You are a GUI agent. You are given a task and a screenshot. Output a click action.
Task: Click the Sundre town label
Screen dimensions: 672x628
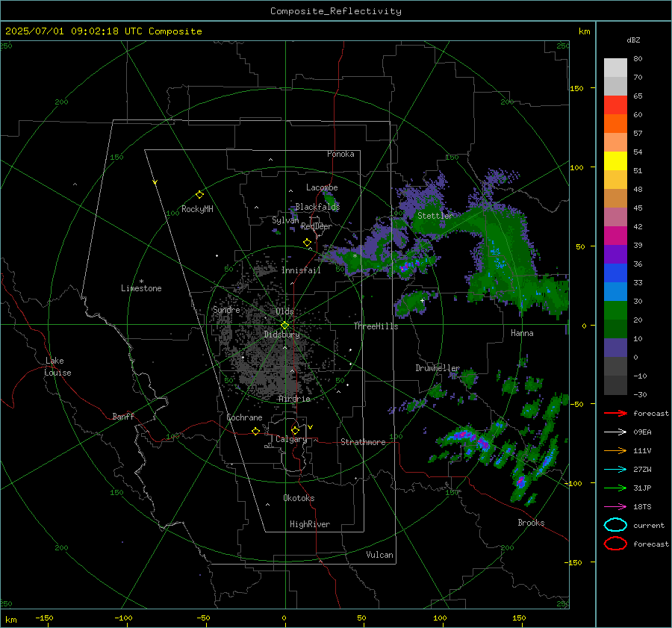(x=226, y=309)
